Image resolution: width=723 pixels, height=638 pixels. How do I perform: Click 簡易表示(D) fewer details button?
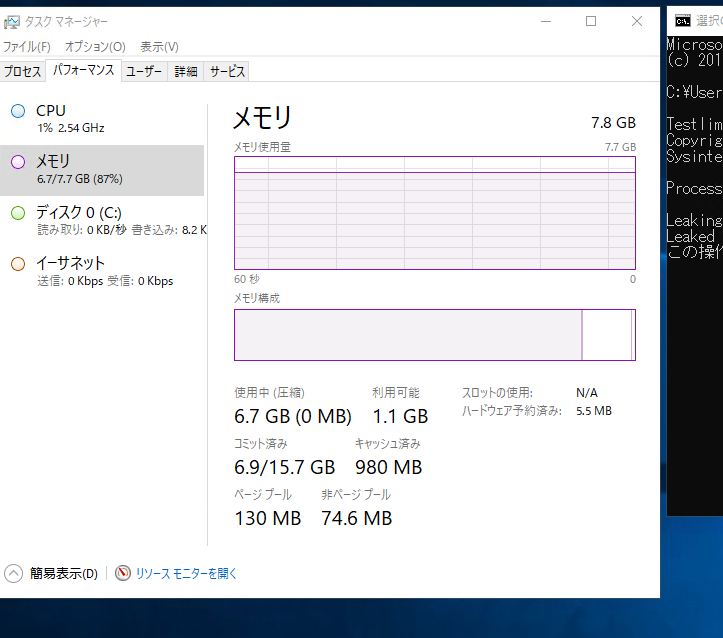pyautogui.click(x=51, y=573)
